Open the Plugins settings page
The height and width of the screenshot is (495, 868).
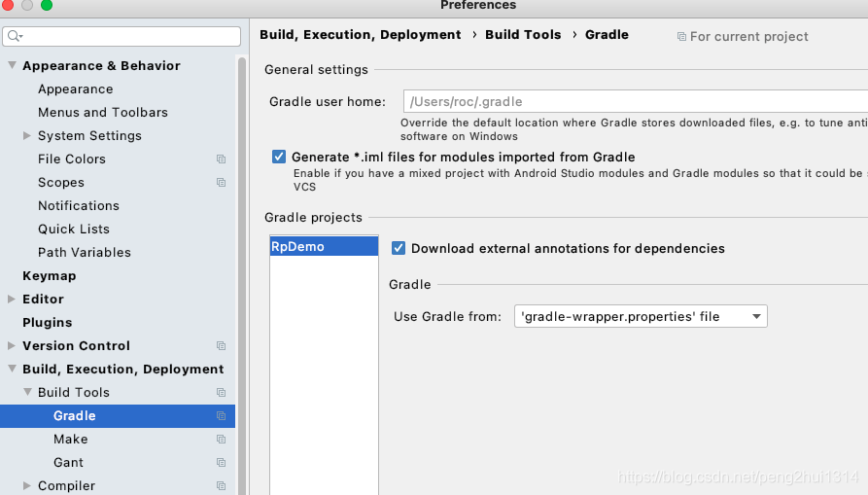click(x=47, y=322)
